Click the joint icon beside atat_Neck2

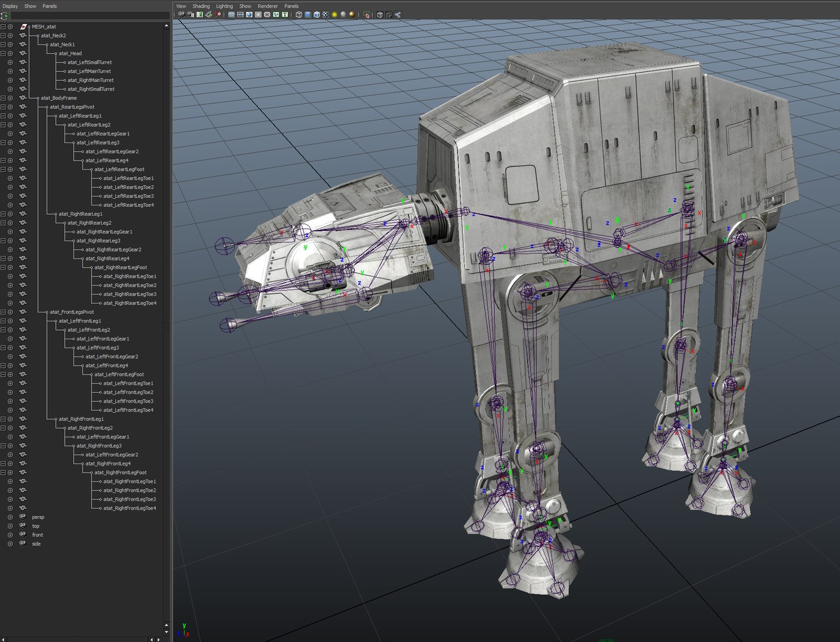coord(23,36)
